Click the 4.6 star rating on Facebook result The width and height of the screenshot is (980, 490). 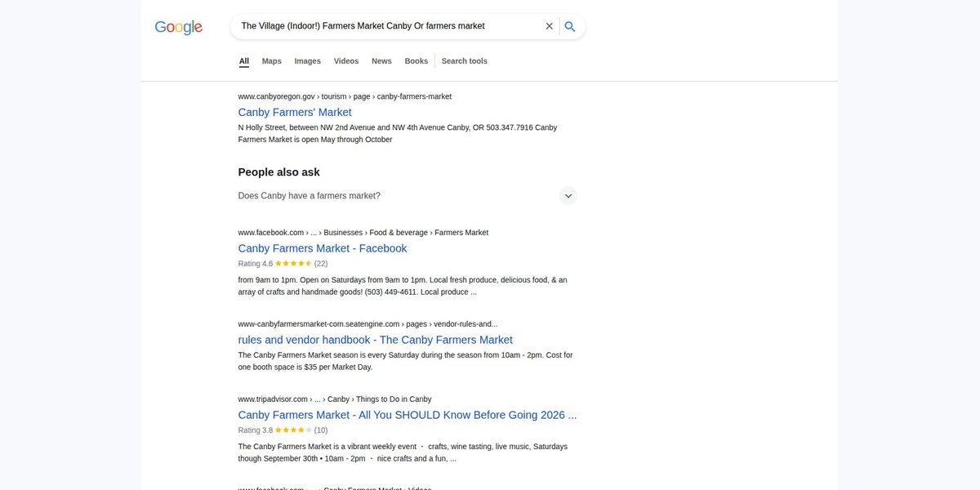pos(283,264)
